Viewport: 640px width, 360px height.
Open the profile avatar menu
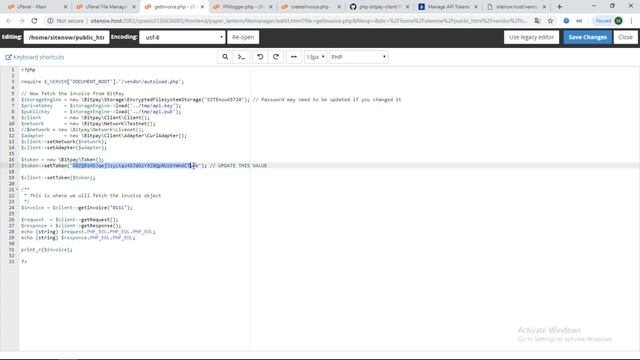pos(618,21)
